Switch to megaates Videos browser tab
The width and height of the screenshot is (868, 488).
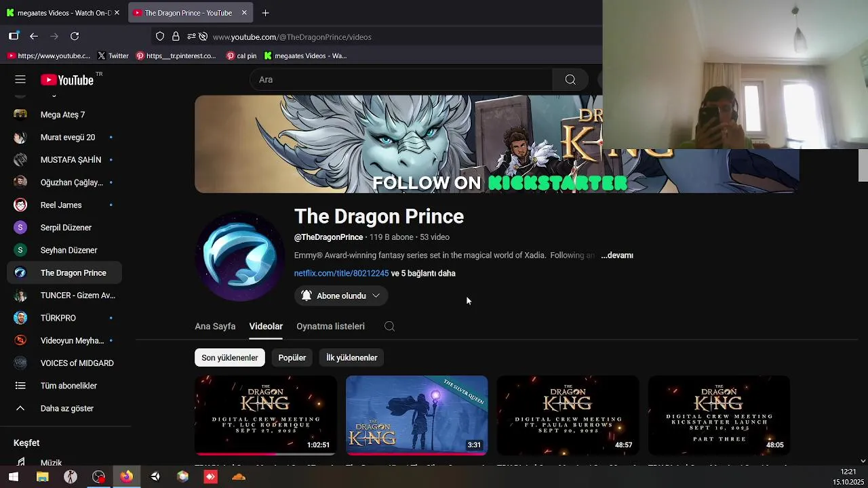pyautogui.click(x=64, y=13)
